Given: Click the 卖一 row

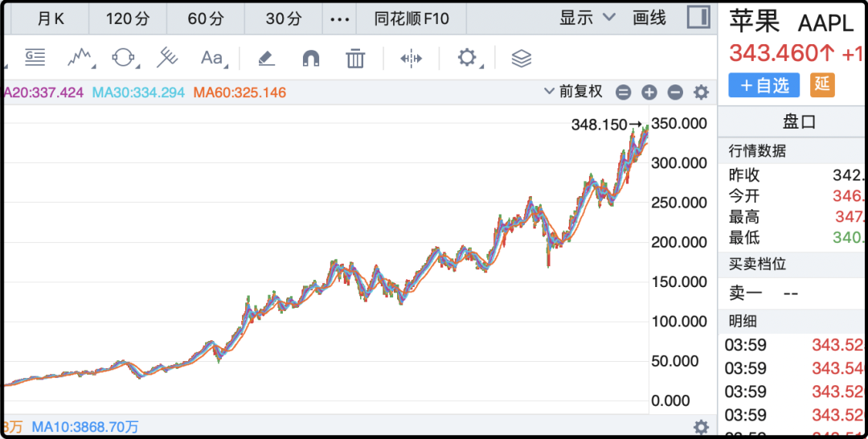Looking at the screenshot, I should (x=793, y=293).
